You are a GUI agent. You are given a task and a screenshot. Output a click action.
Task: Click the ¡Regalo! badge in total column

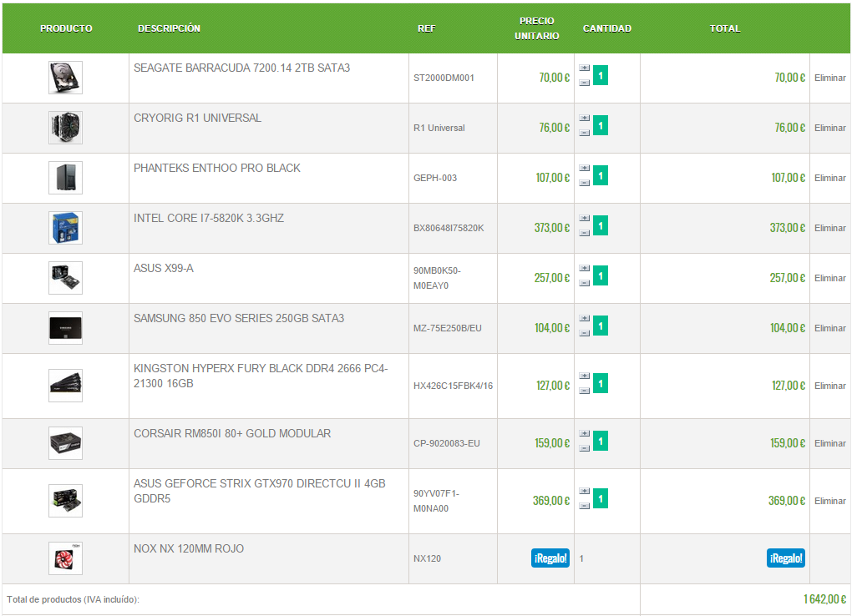pyautogui.click(x=786, y=558)
